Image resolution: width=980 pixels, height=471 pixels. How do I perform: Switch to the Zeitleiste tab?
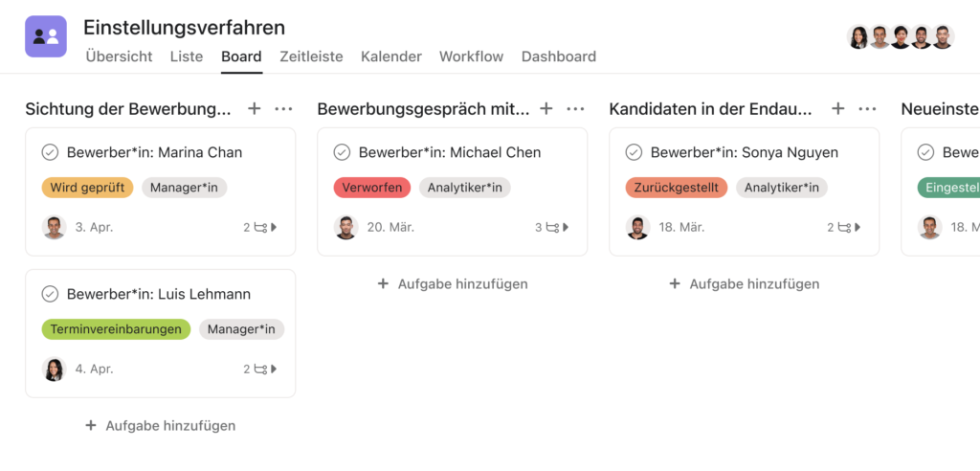pyautogui.click(x=311, y=56)
